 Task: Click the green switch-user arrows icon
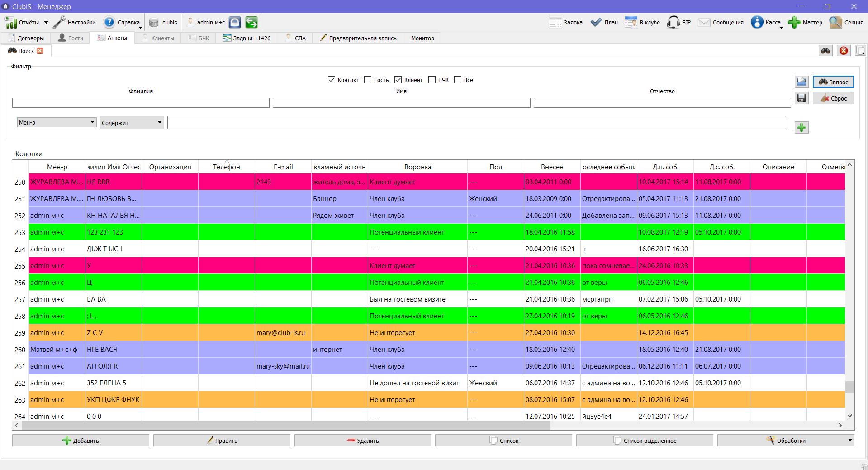[251, 22]
